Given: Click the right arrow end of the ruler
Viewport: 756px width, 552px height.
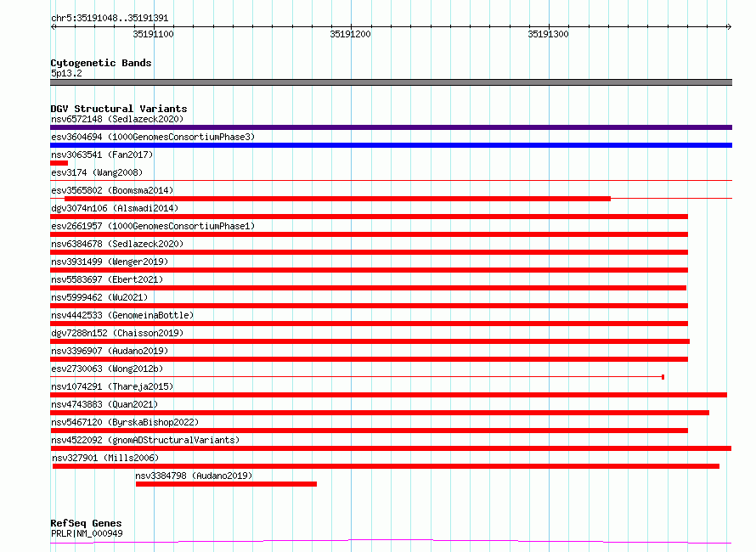Looking at the screenshot, I should point(729,26).
